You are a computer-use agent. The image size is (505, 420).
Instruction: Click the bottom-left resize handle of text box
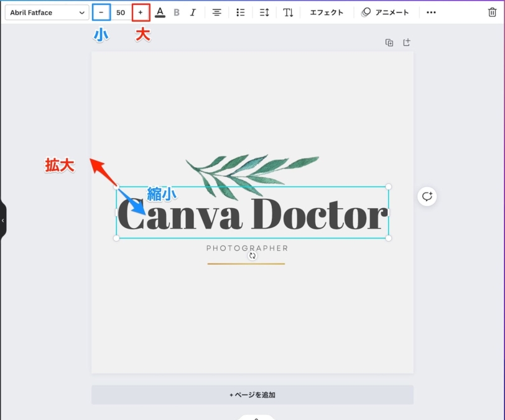tap(116, 238)
